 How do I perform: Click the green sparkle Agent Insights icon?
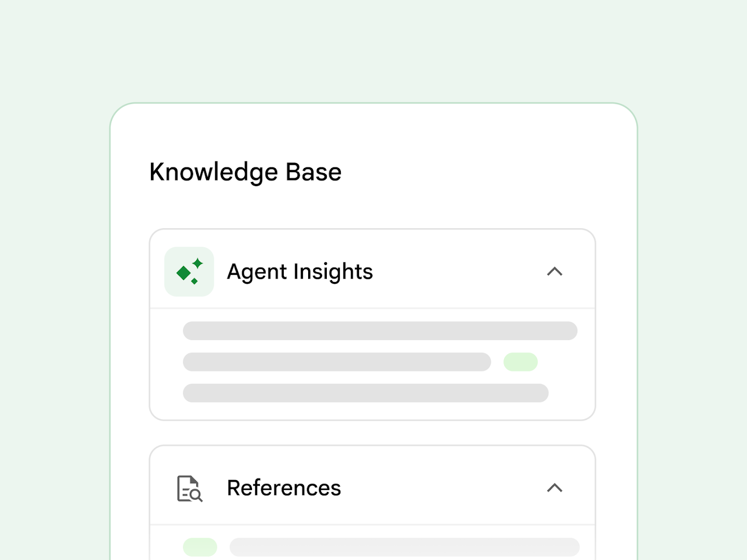(189, 272)
